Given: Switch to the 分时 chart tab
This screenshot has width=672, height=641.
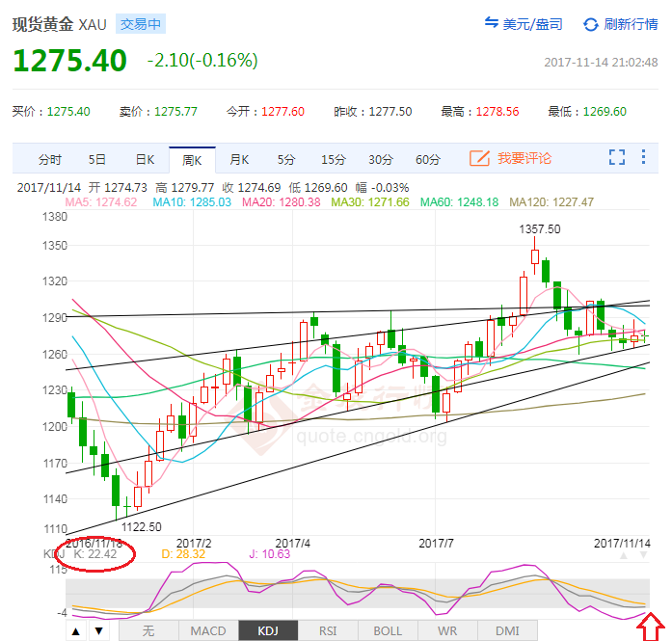Looking at the screenshot, I should [49, 159].
